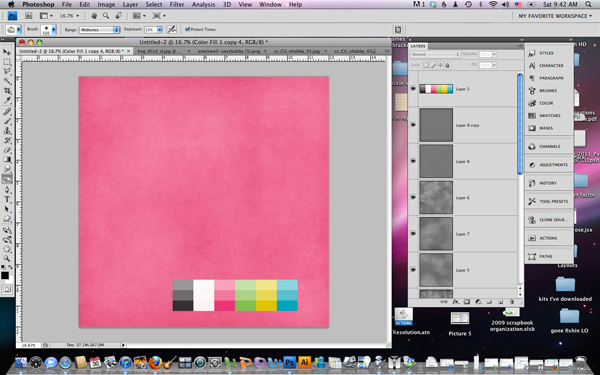Click the Opacity field in Layers panel
The height and width of the screenshot is (375, 600).
pyautogui.click(x=485, y=54)
